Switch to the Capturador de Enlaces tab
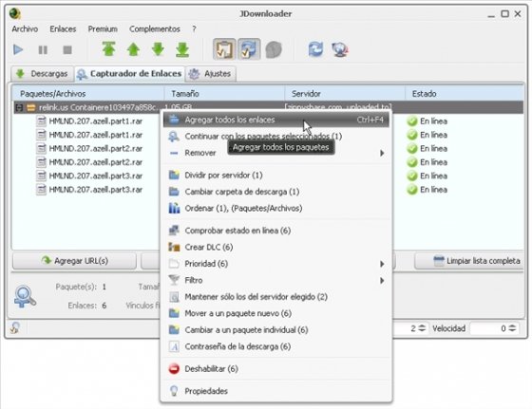 [129, 73]
